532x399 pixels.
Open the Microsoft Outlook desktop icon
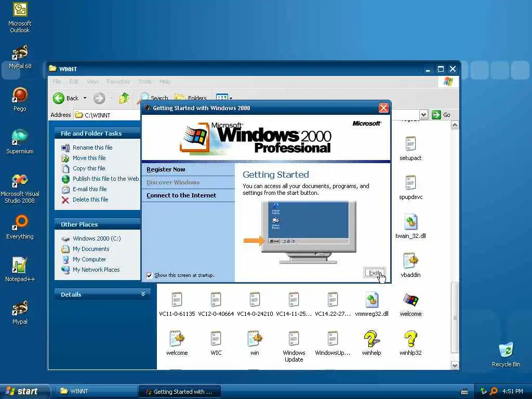tap(20, 17)
